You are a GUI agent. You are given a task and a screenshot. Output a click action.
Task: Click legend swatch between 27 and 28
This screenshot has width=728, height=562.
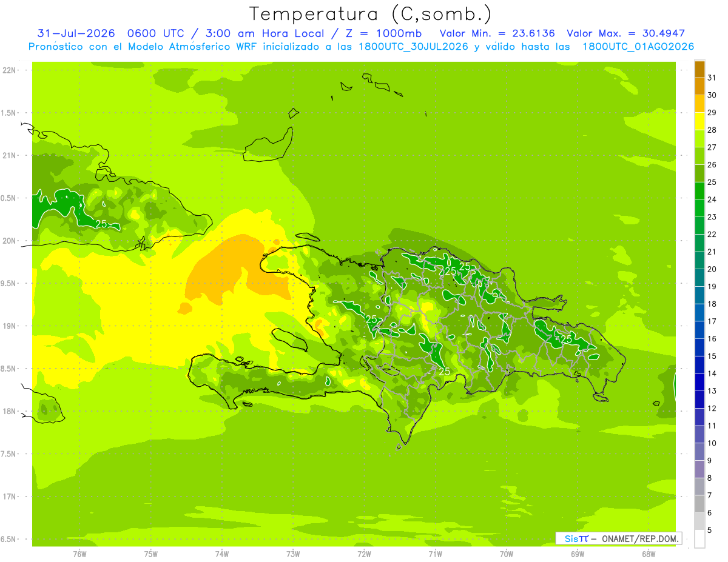(699, 139)
